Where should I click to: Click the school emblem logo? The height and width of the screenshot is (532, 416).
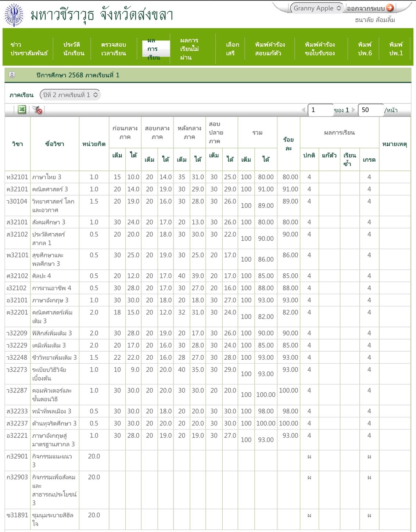click(x=14, y=15)
